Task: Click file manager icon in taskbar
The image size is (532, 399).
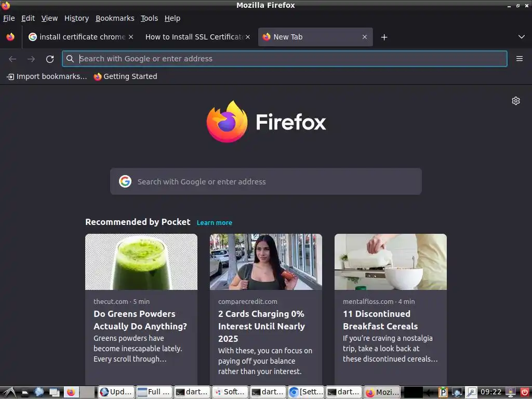Action: pyautogui.click(x=25, y=393)
